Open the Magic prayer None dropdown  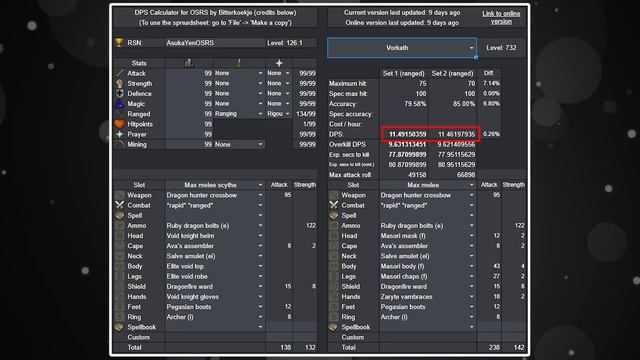pos(278,104)
